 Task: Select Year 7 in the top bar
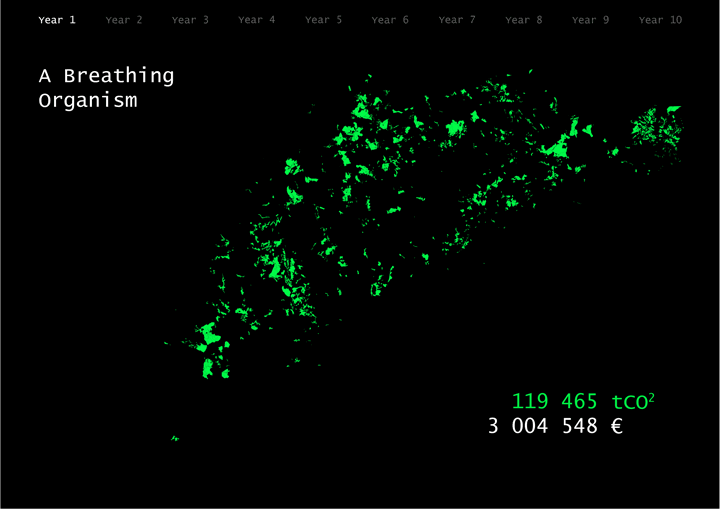click(x=457, y=20)
